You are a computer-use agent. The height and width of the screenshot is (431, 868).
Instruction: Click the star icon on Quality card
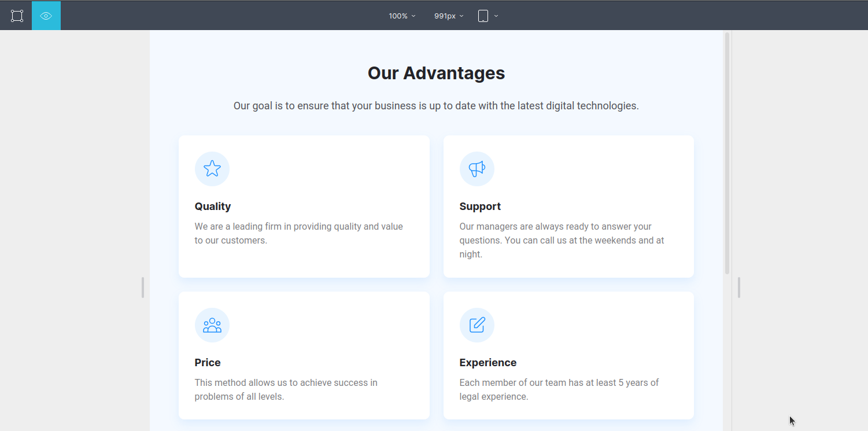coord(212,169)
